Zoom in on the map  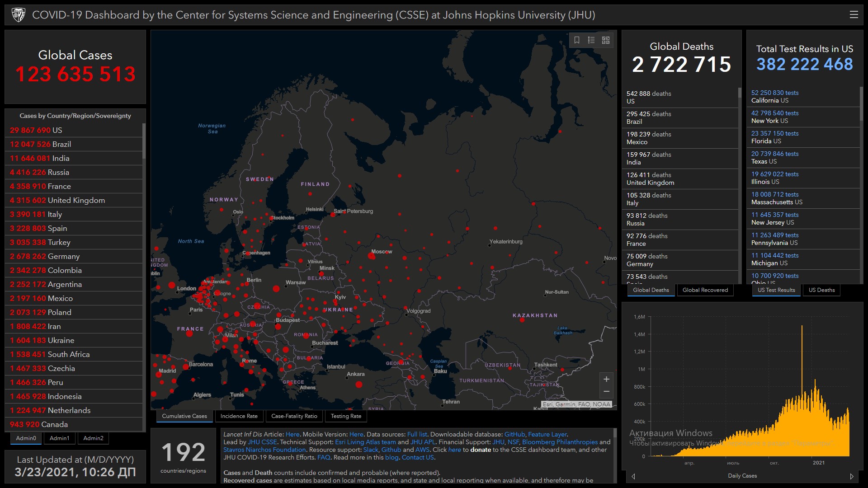(x=606, y=379)
